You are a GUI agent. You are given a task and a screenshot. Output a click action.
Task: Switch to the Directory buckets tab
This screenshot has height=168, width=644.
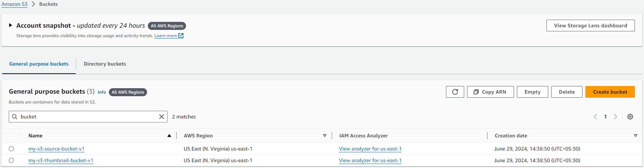pos(105,64)
